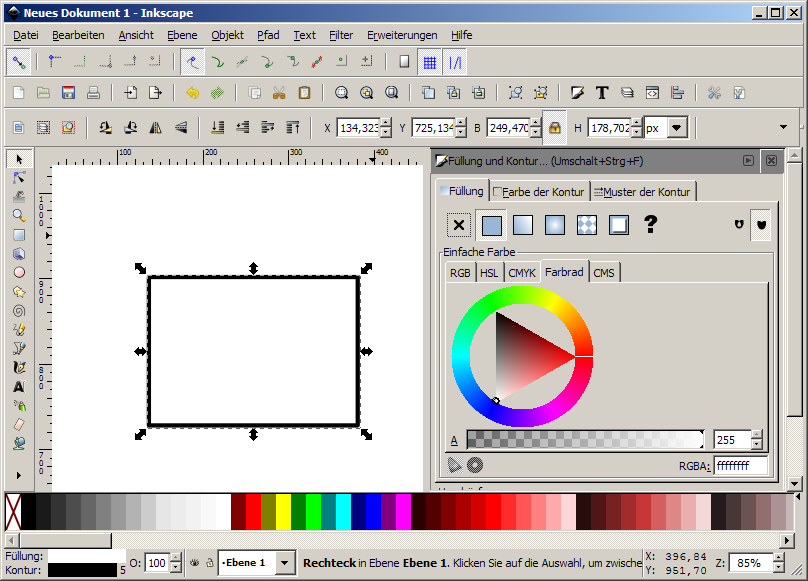
Task: Click the RGBA hex value field
Action: [739, 466]
